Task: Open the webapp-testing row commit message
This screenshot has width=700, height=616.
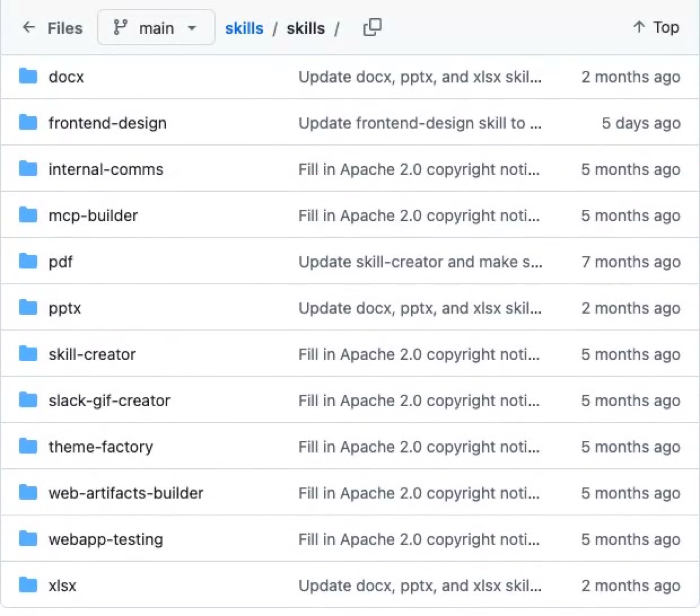Action: (x=419, y=539)
